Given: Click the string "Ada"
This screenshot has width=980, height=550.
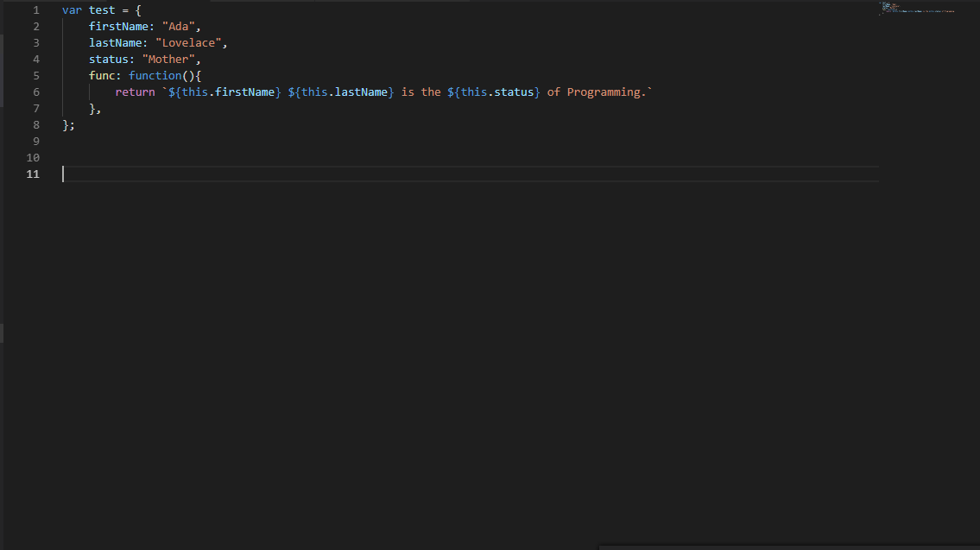Looking at the screenshot, I should pyautogui.click(x=177, y=26).
